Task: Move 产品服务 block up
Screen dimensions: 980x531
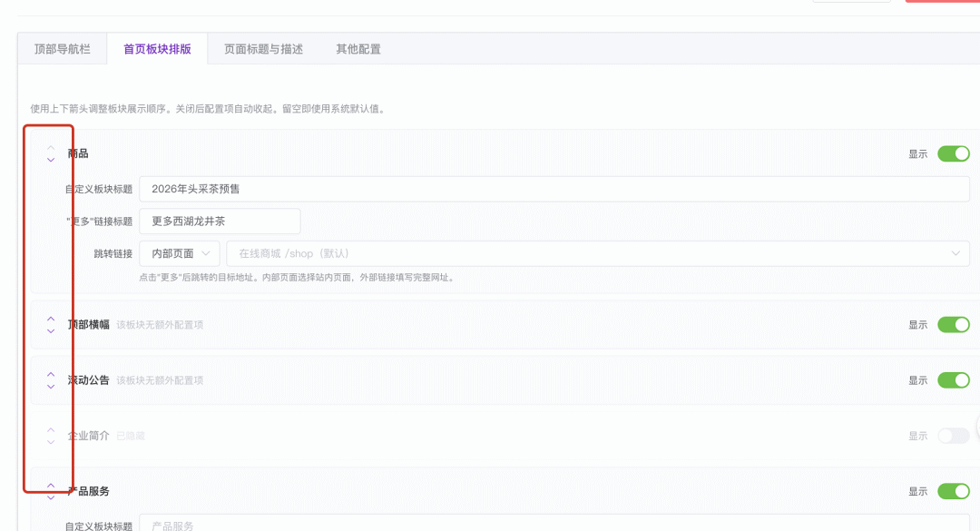Action: pos(51,486)
